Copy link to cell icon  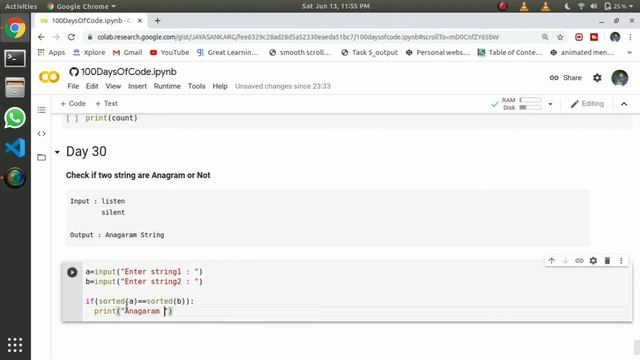(579, 261)
